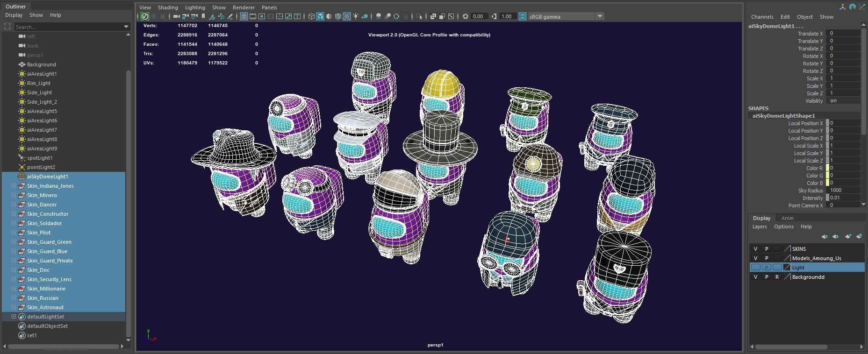Click the XRay icon in viewport toolbar
The width and height of the screenshot is (868, 354).
[x=433, y=16]
